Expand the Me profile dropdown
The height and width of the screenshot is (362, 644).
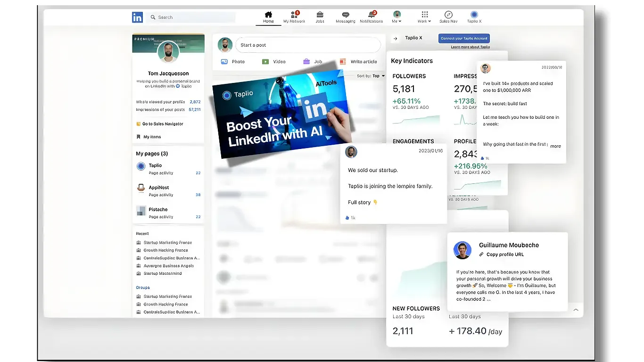pos(397,17)
